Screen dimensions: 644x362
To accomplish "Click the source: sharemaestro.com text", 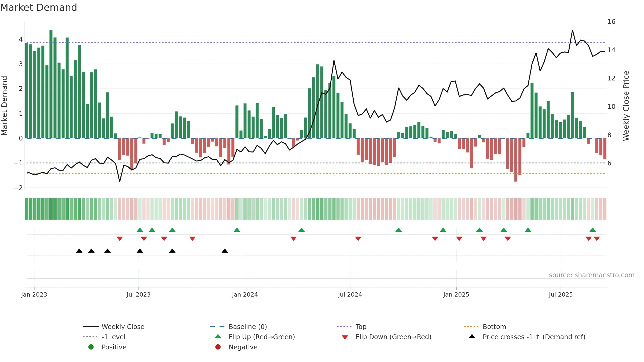I will click(x=592, y=275).
